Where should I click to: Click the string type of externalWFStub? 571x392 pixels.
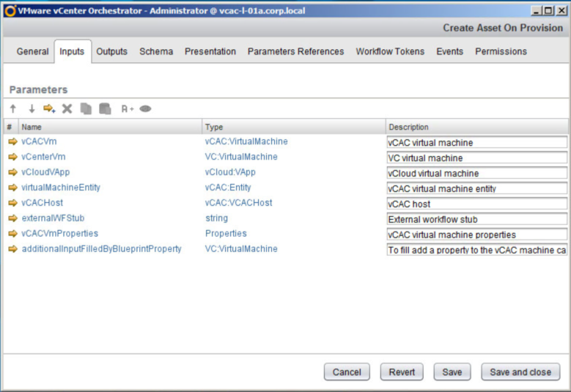(x=217, y=218)
